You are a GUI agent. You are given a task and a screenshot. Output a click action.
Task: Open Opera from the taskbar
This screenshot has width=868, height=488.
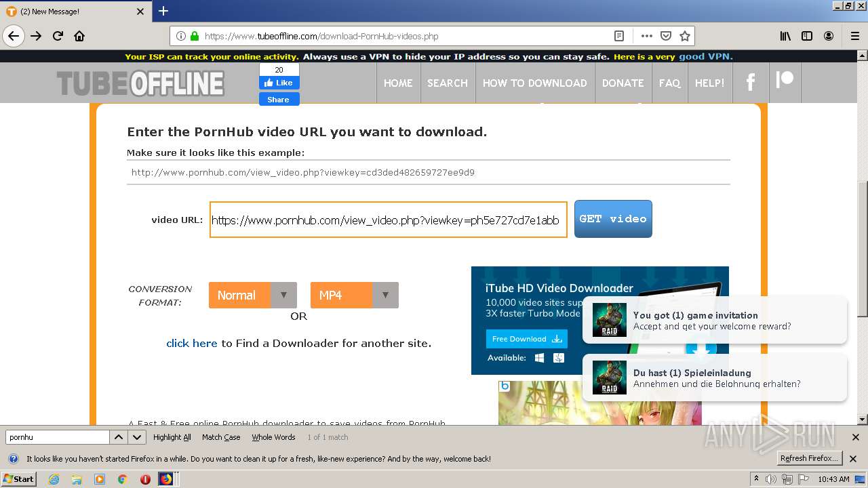[x=145, y=479]
